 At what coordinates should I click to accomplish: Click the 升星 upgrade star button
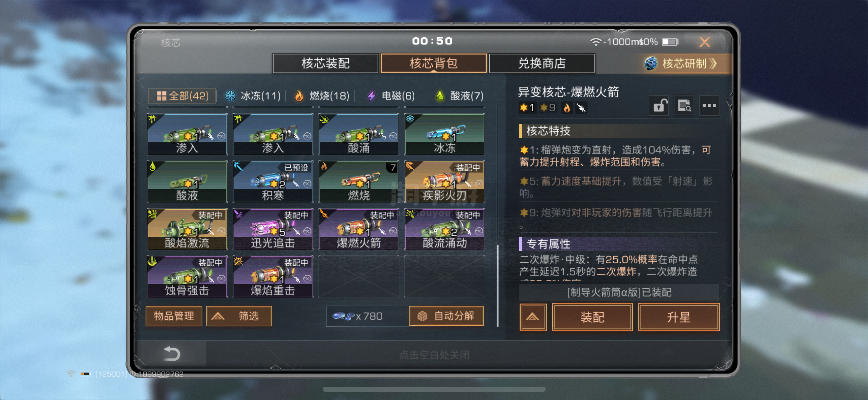679,317
